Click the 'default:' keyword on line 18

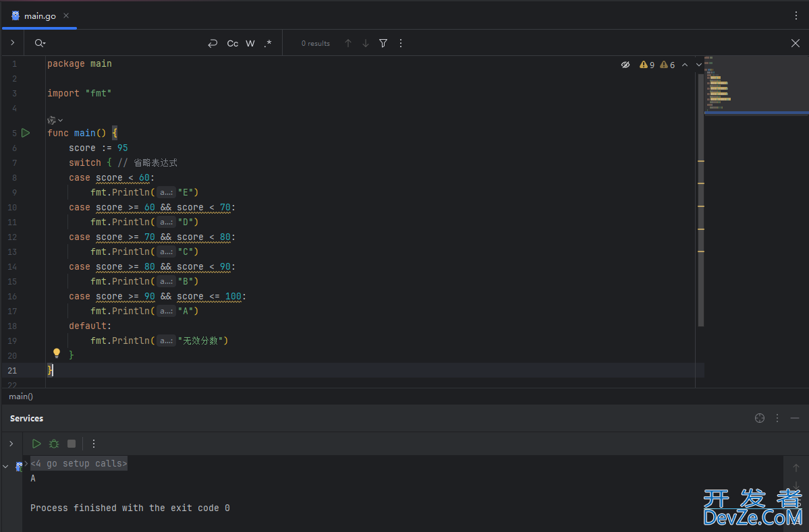[x=90, y=326]
